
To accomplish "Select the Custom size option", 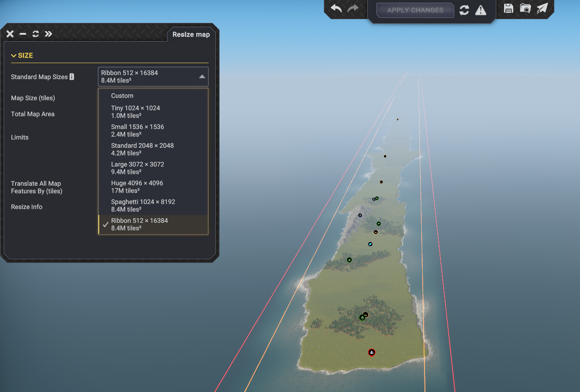I will (x=122, y=96).
